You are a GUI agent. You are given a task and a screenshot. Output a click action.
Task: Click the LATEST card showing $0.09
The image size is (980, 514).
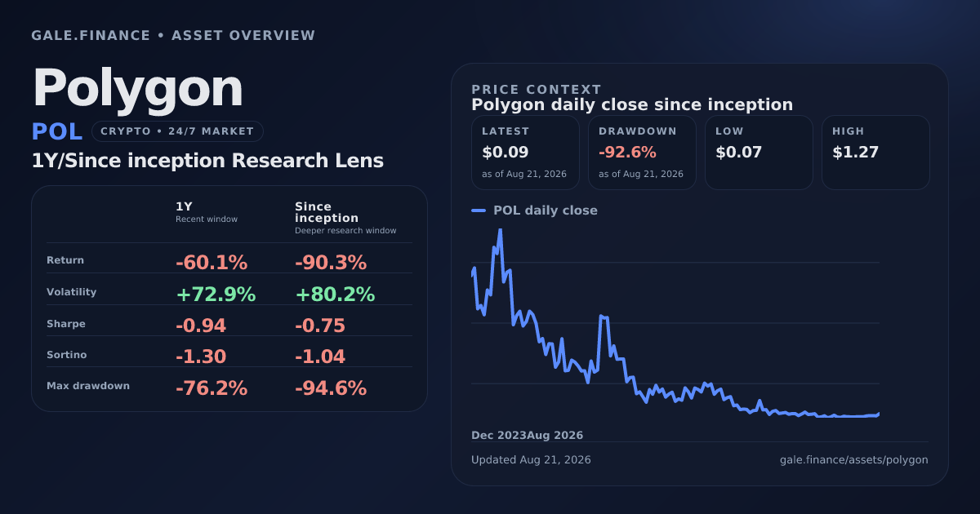525,153
